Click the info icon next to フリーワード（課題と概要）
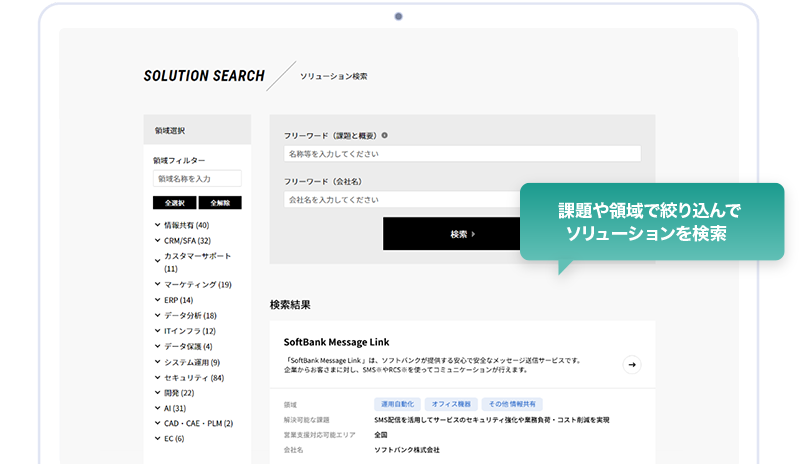Viewport: 800px width, 464px height. [385, 135]
